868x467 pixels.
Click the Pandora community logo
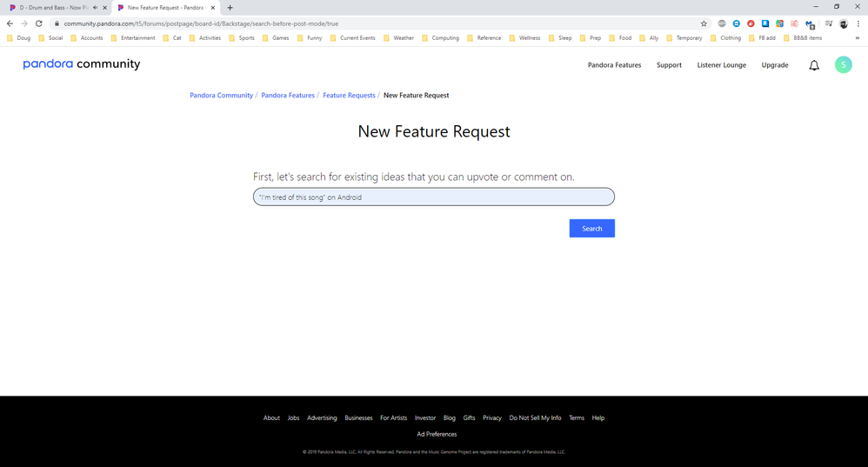coord(81,64)
